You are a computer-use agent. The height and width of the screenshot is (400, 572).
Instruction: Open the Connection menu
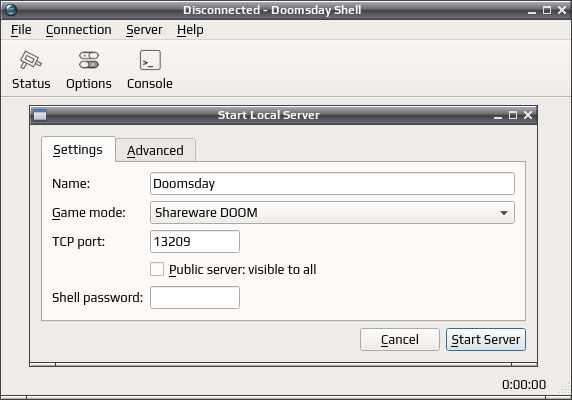click(x=79, y=30)
